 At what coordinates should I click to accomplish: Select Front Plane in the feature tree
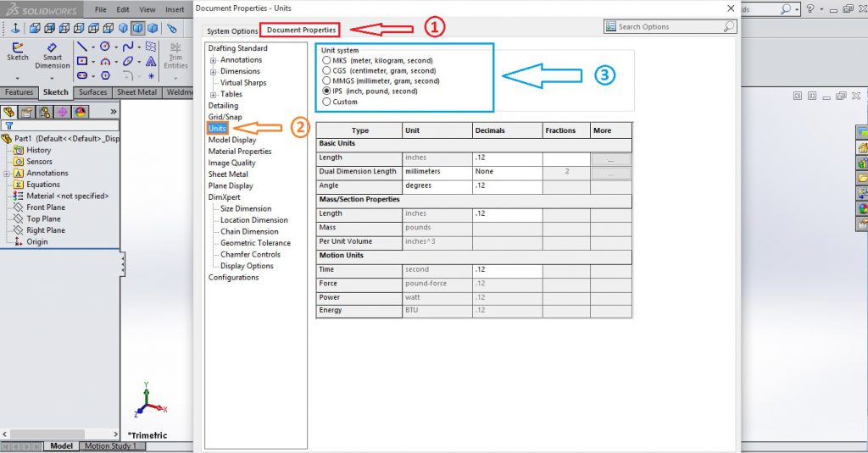coord(46,207)
